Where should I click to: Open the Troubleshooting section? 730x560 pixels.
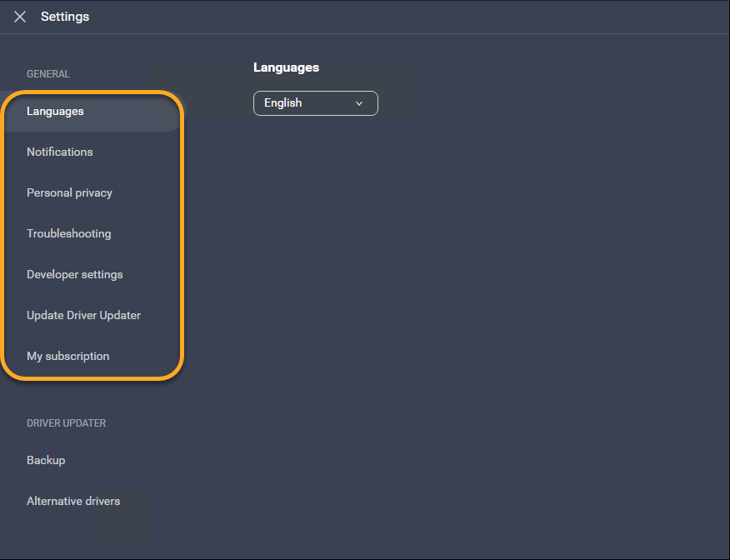coord(68,234)
